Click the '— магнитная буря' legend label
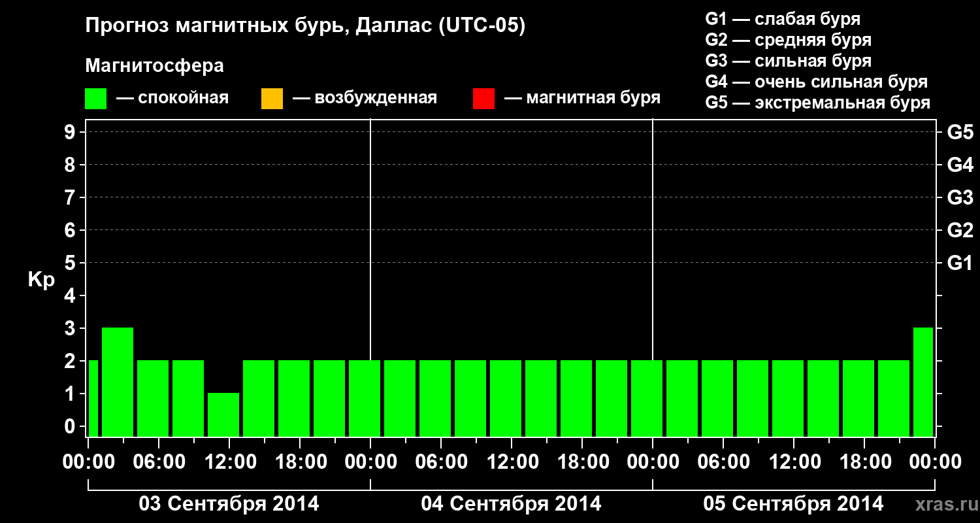The width and height of the screenshot is (980, 523). pyautogui.click(x=582, y=98)
